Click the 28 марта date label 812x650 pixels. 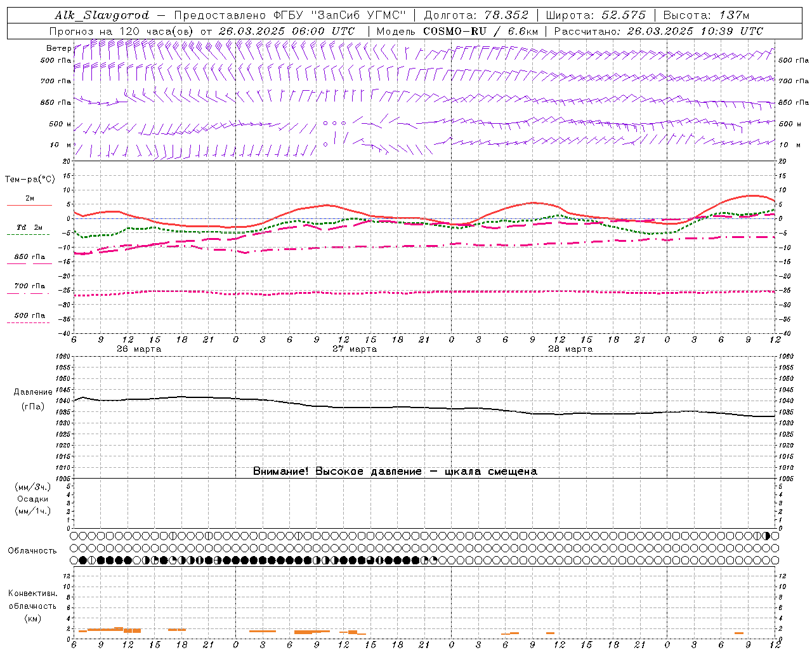tap(570, 349)
